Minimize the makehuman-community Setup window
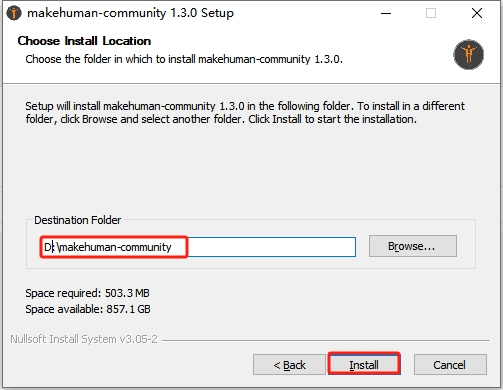This screenshot has height=390, width=503. pos(386,13)
